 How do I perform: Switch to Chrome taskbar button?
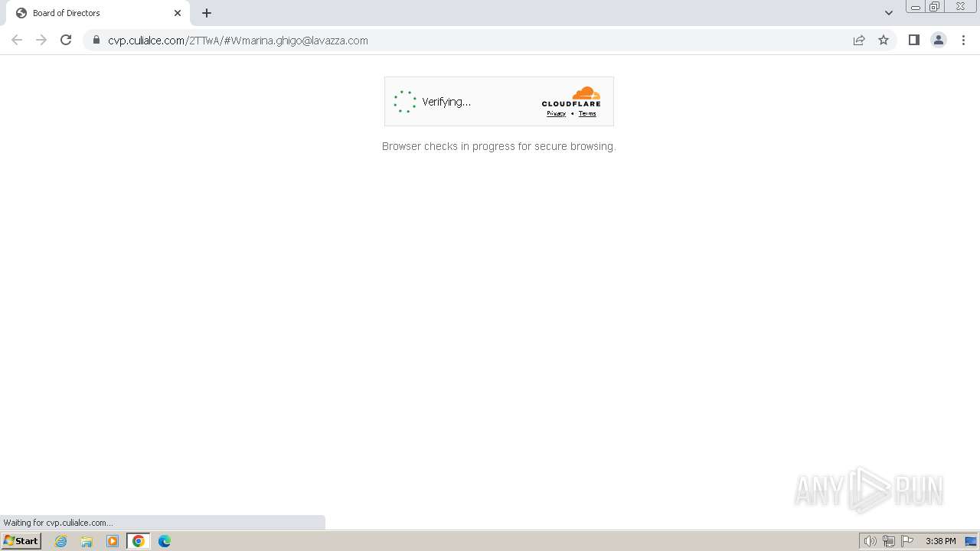click(x=139, y=541)
